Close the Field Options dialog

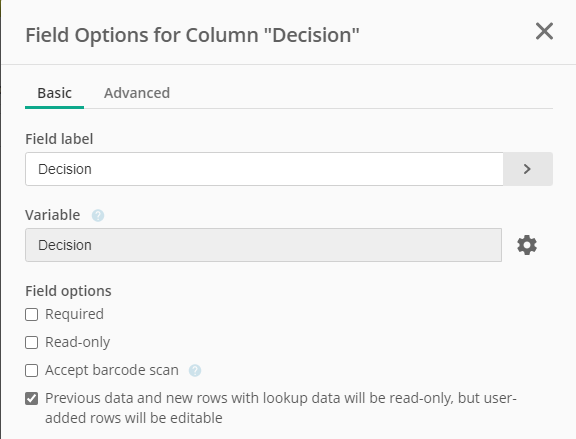point(544,31)
